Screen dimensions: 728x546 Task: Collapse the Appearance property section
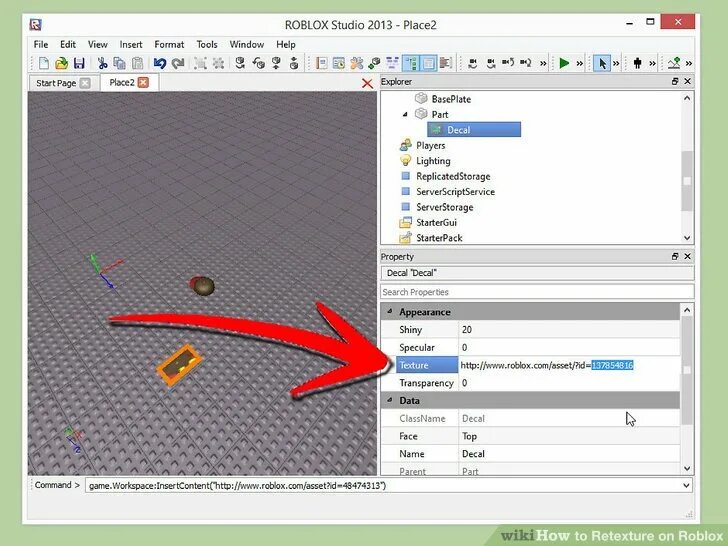pyautogui.click(x=390, y=312)
